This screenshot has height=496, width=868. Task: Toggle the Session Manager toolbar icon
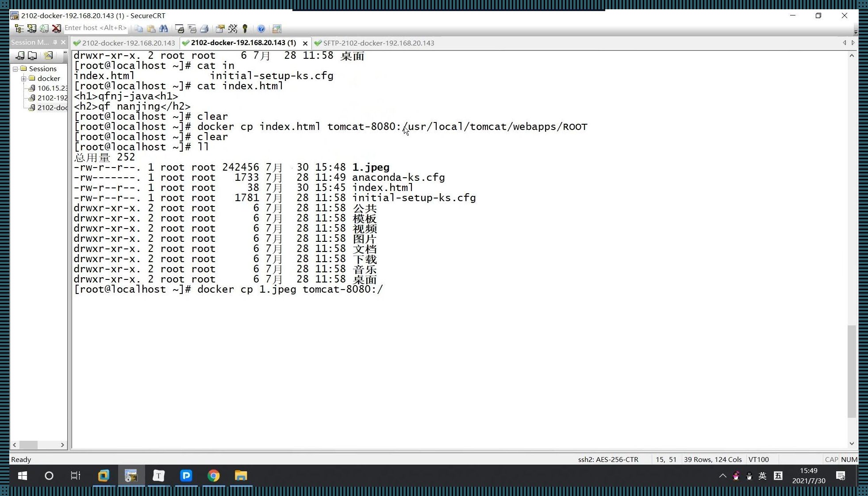pyautogui.click(x=19, y=29)
